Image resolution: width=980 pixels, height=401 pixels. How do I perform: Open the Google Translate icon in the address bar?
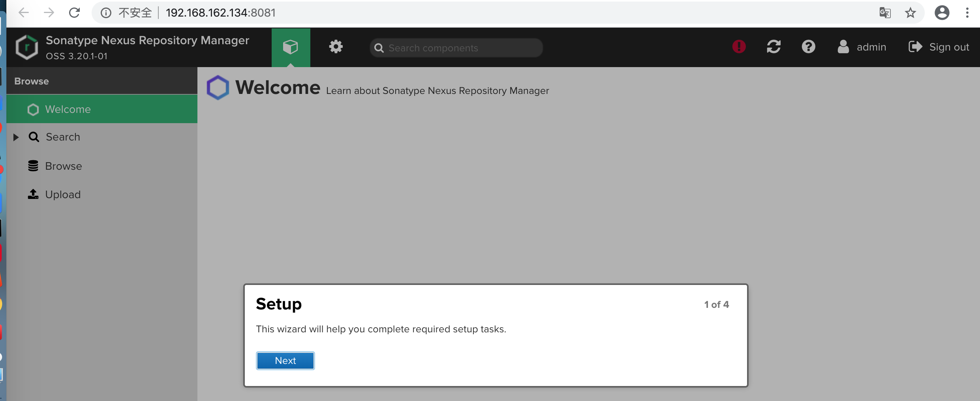(x=885, y=13)
